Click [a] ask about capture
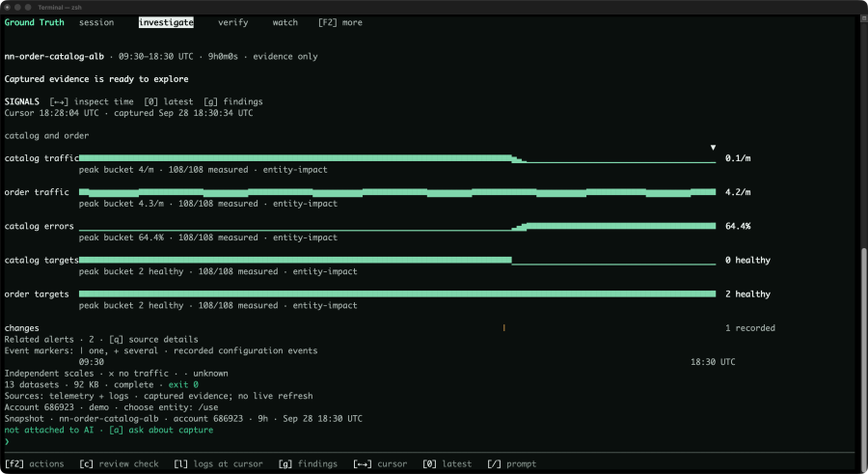This screenshot has width=868, height=474. tap(161, 431)
